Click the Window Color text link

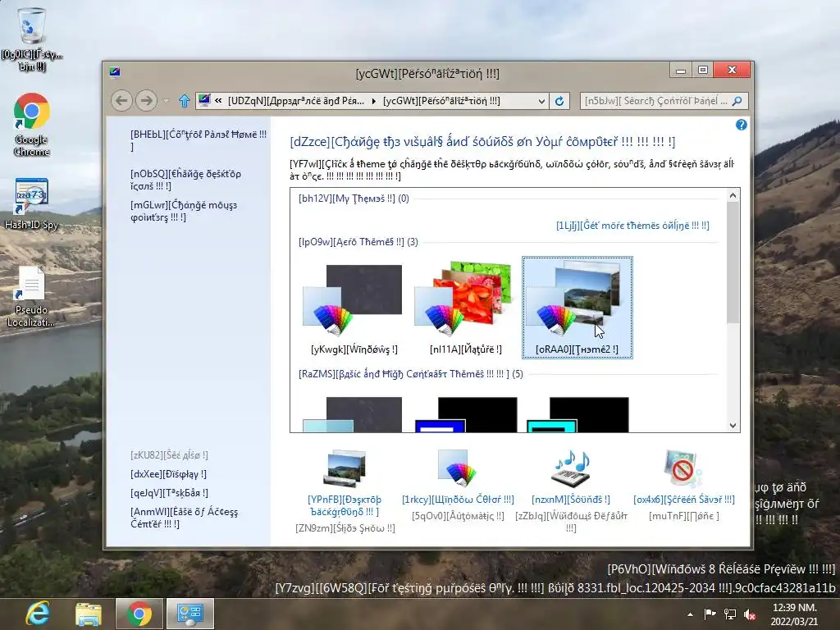458,500
